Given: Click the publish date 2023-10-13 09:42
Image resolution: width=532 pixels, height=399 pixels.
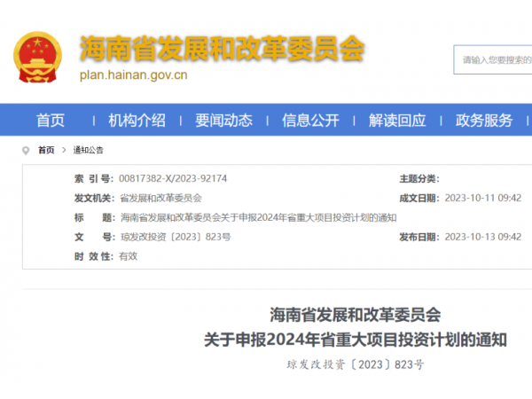Looking at the screenshot, I should [x=482, y=237].
